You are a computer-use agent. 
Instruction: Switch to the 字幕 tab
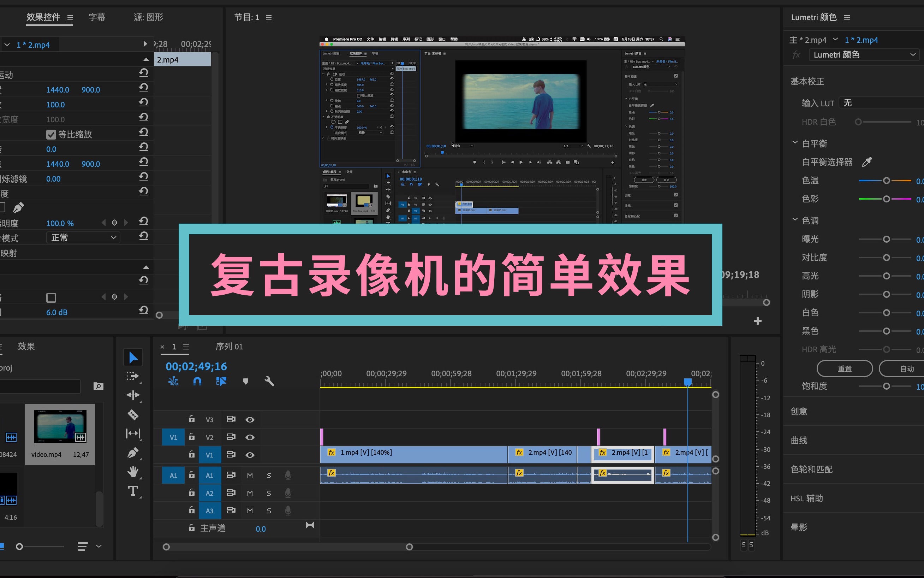97,17
